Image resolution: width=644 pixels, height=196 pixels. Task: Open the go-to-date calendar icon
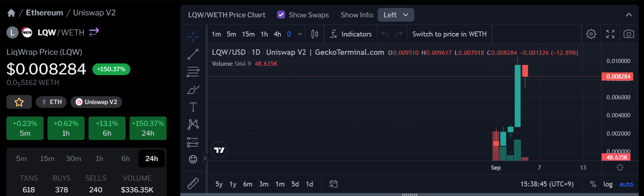tap(333, 184)
